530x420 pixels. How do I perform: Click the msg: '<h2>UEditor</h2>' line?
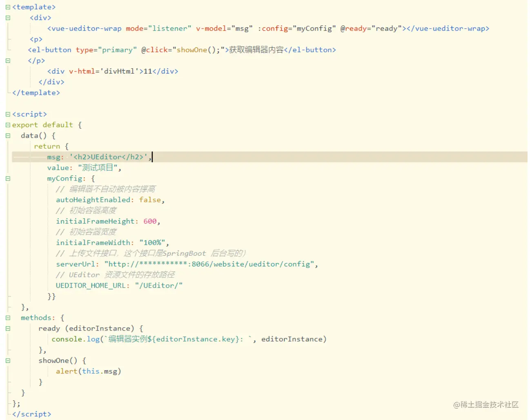click(99, 157)
